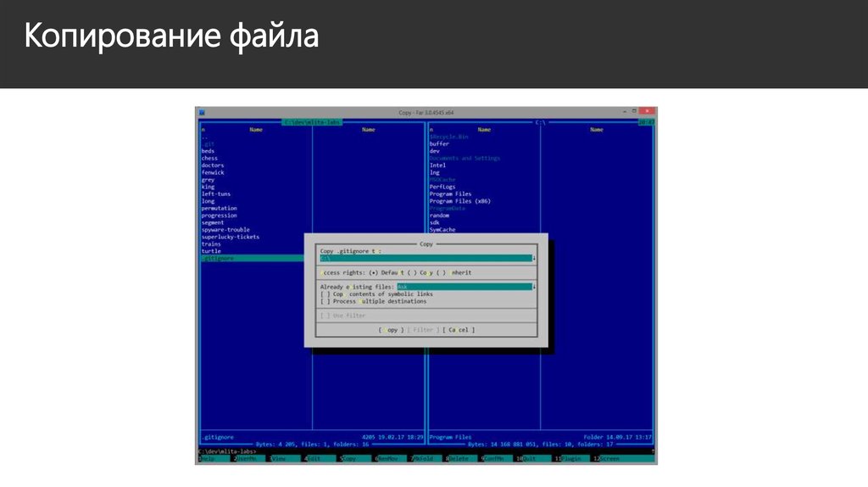Click the Far Manager title bar icon
Image resolution: width=868 pixels, height=487 pixels.
click(x=202, y=112)
